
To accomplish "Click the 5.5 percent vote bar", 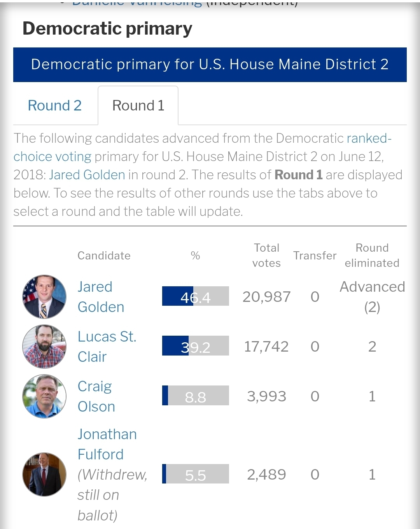I will pos(195,474).
